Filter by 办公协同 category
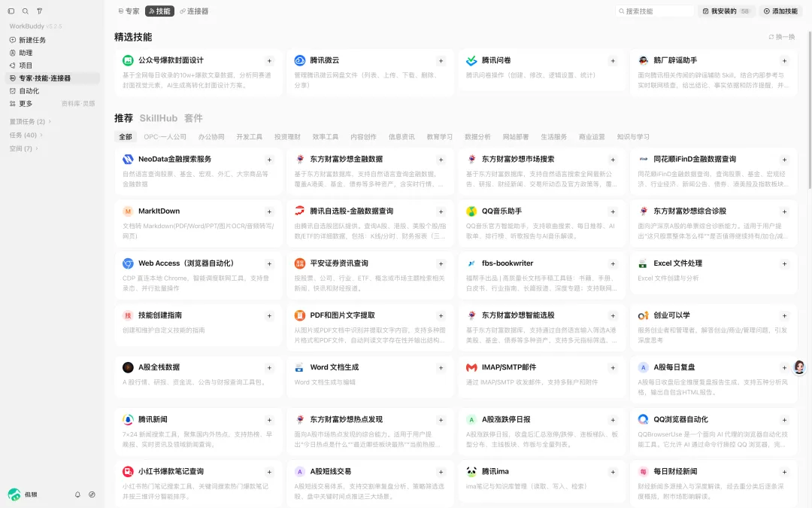Viewport: 812px width, 508px height. pos(211,137)
